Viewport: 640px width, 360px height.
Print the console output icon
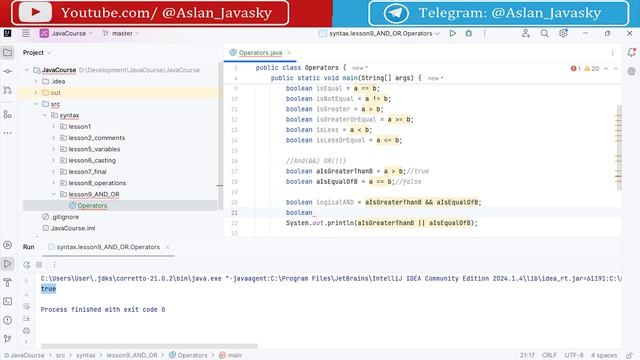coord(27,331)
